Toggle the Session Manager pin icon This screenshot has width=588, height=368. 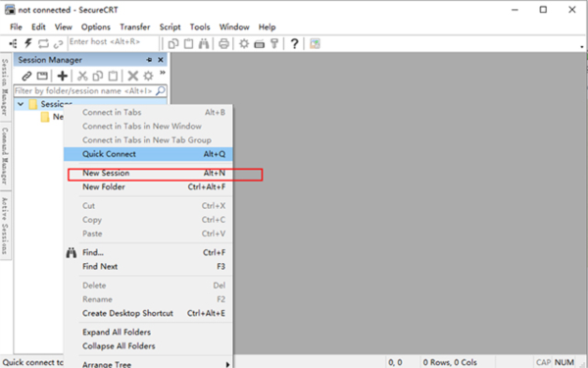coord(149,60)
